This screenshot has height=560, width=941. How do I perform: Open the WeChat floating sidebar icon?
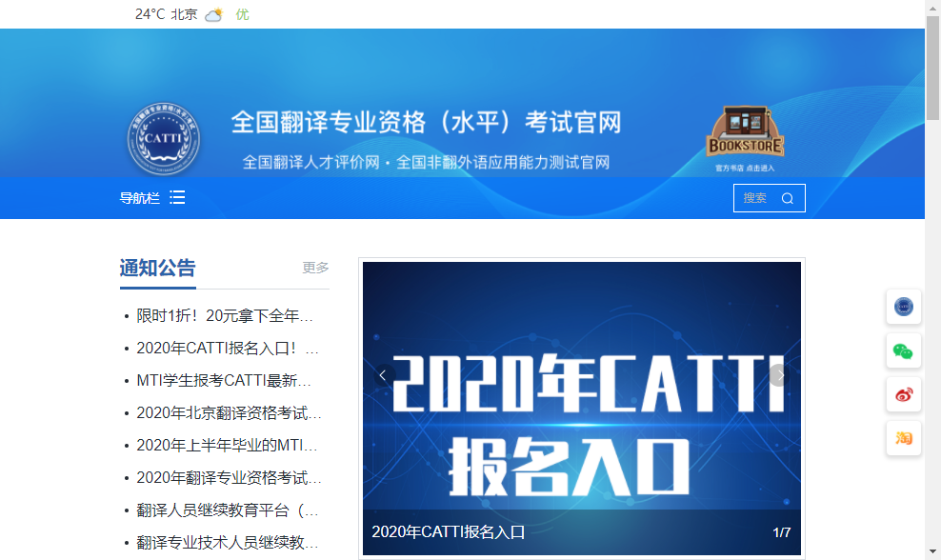coord(903,351)
